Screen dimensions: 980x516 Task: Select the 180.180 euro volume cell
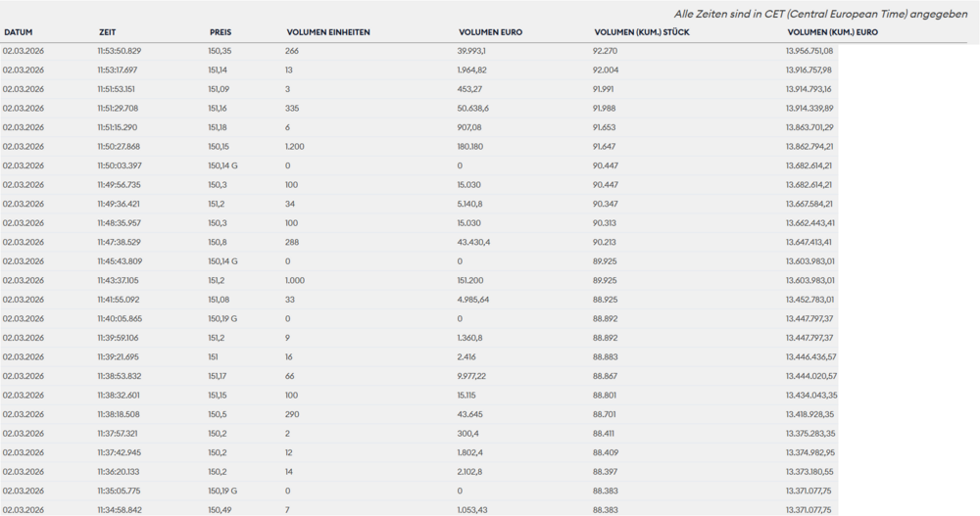(x=470, y=147)
